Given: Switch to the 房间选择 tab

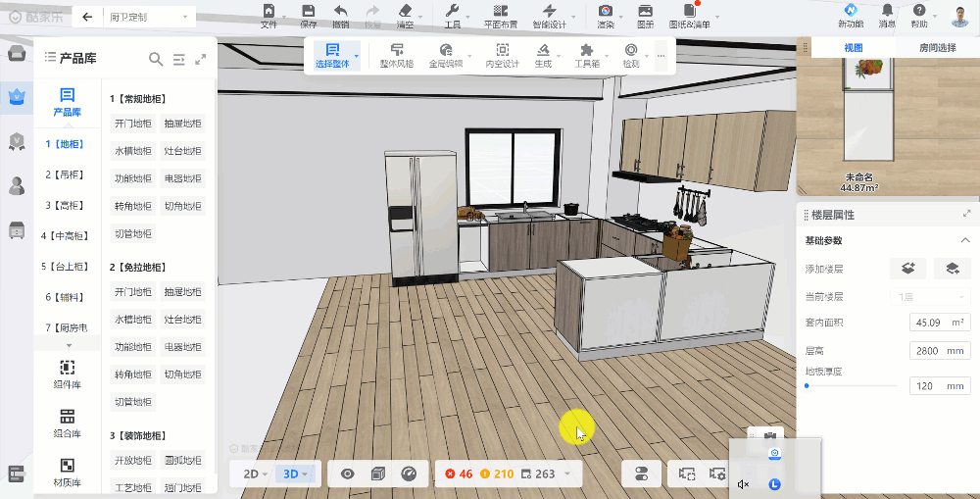Looking at the screenshot, I should [x=938, y=47].
